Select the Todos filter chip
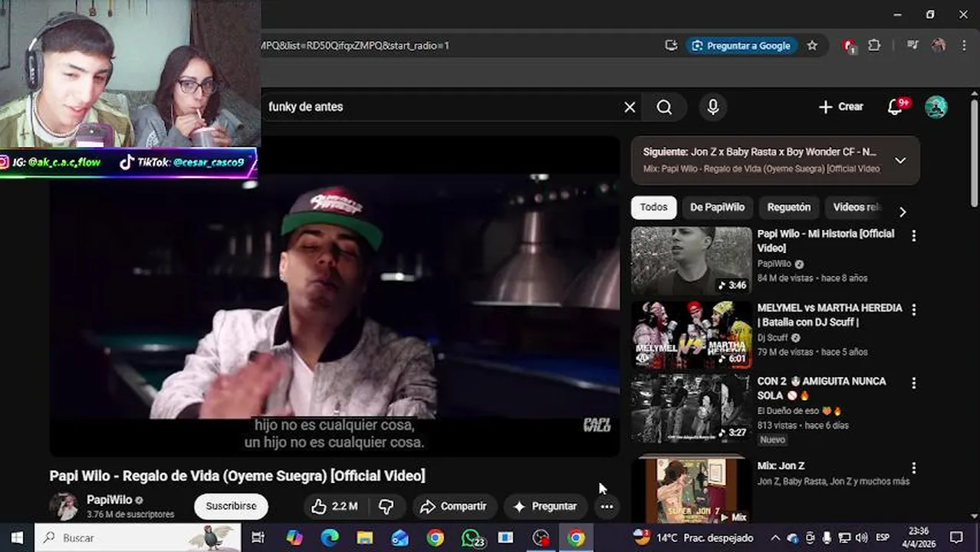The image size is (980, 552). [654, 207]
